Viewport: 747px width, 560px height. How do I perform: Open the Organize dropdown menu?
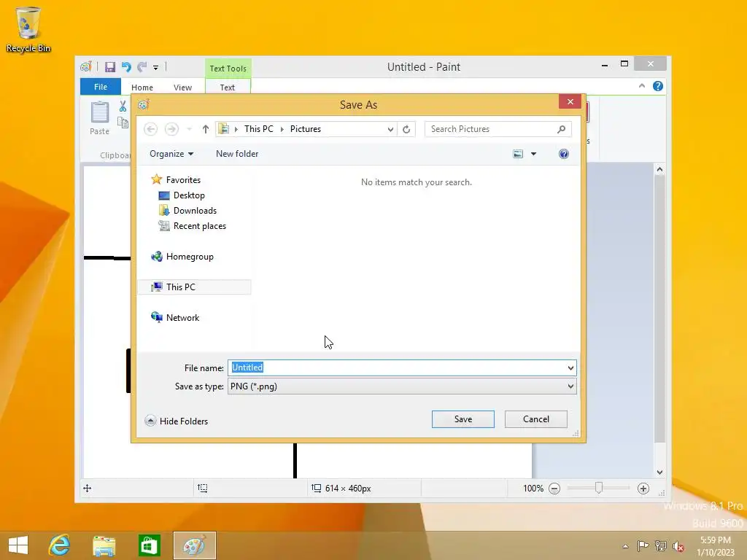171,154
